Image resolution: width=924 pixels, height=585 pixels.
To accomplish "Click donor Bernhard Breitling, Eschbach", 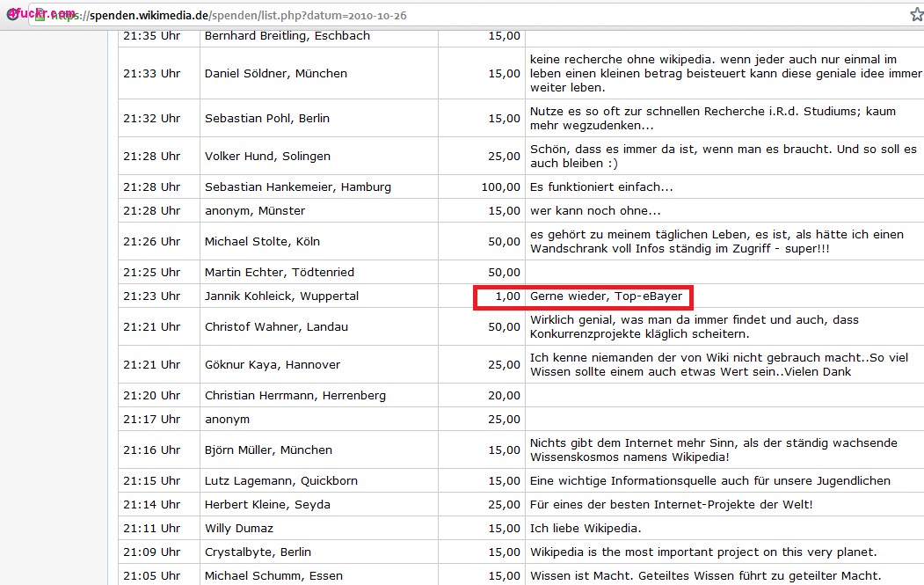I will [287, 36].
